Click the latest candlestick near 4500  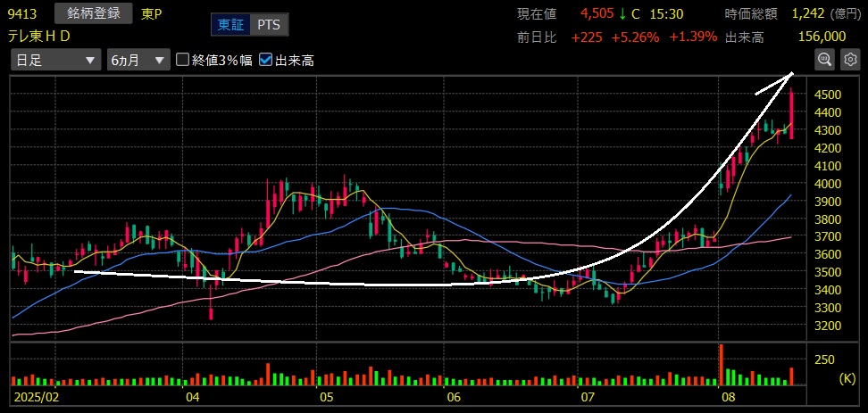click(791, 112)
